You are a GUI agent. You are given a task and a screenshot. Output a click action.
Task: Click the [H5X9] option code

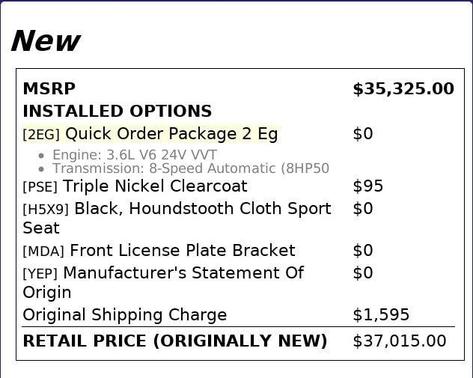(x=46, y=209)
